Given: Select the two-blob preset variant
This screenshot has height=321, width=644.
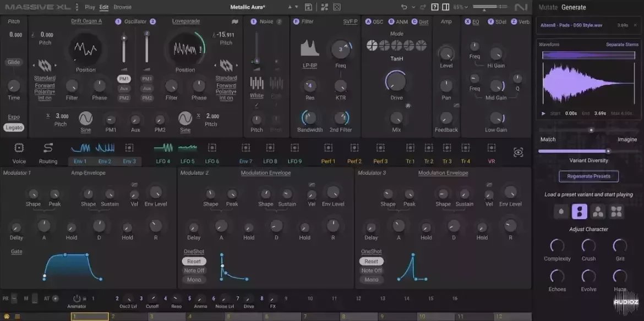Looking at the screenshot, I should (x=580, y=212).
